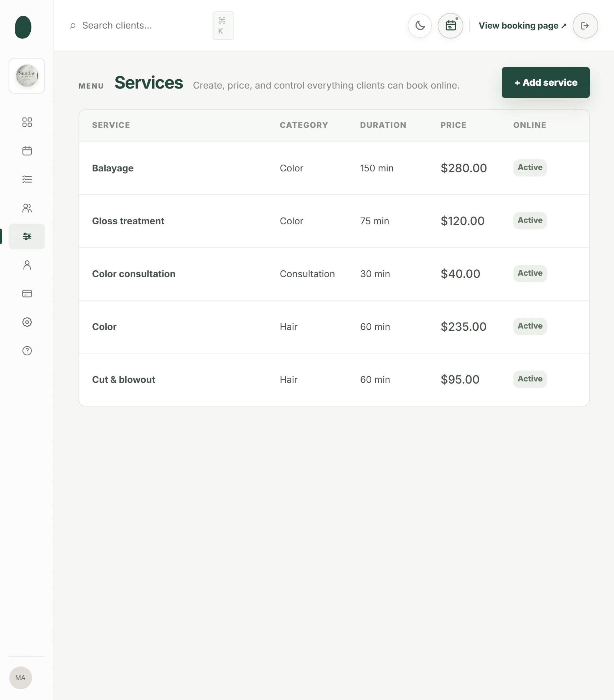The width and height of the screenshot is (614, 700).
Task: Click the logout arrow icon
Action: [585, 26]
